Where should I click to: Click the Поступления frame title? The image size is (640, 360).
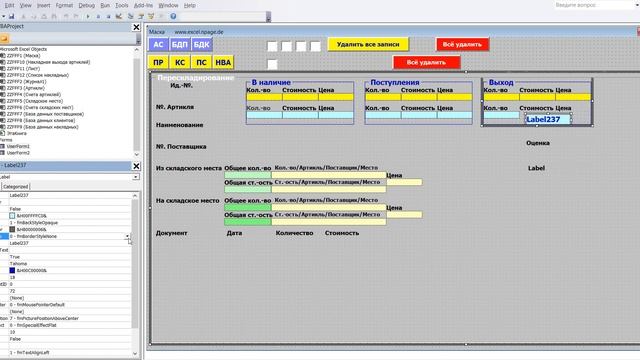[395, 82]
